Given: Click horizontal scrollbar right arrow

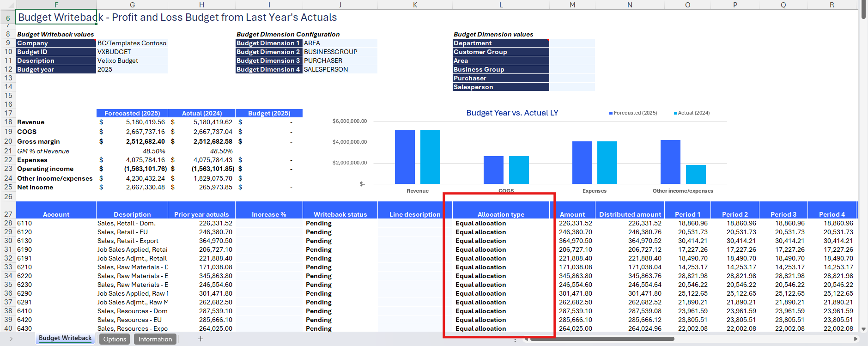Looking at the screenshot, I should (856, 339).
